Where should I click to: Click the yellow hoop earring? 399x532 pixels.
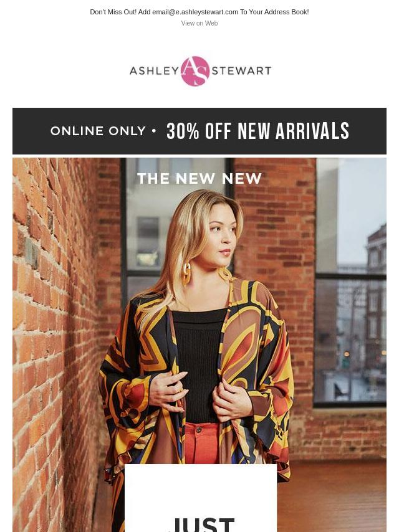point(186,273)
